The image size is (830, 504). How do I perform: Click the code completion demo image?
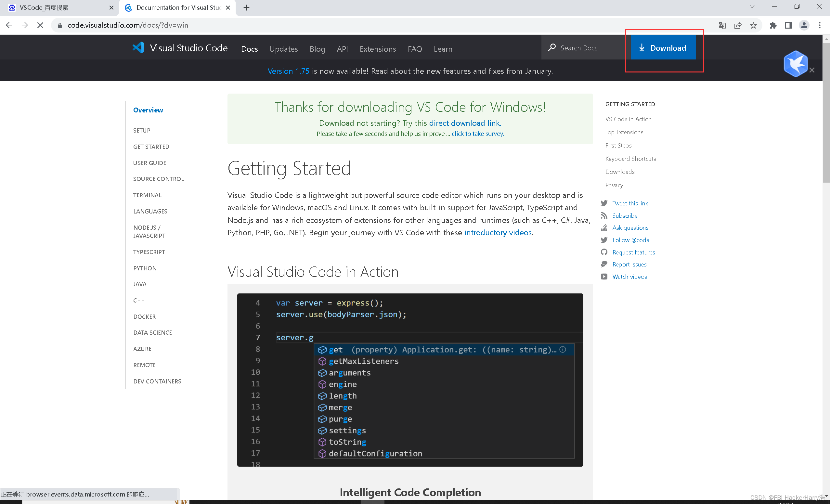tap(410, 380)
